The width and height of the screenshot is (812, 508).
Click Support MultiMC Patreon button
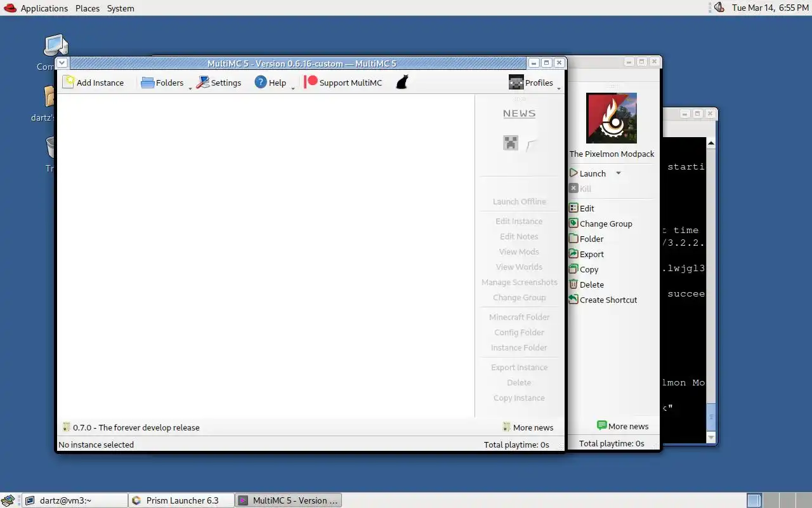pyautogui.click(x=343, y=83)
